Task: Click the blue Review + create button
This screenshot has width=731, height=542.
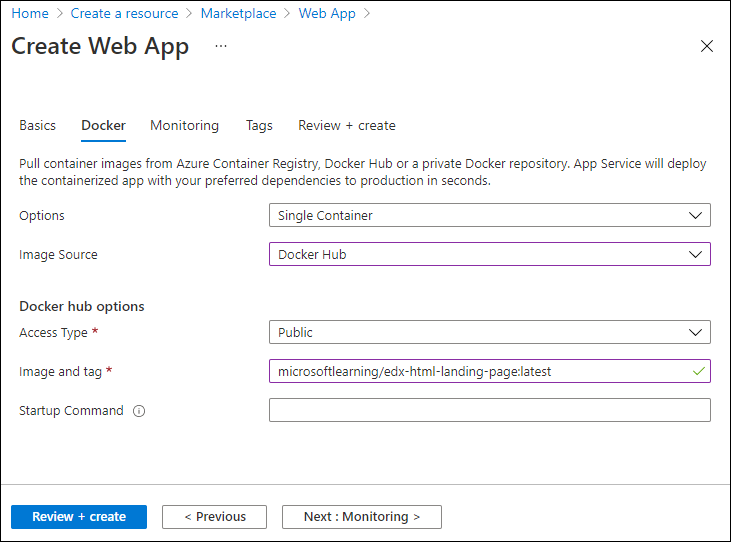Action: tap(79, 517)
